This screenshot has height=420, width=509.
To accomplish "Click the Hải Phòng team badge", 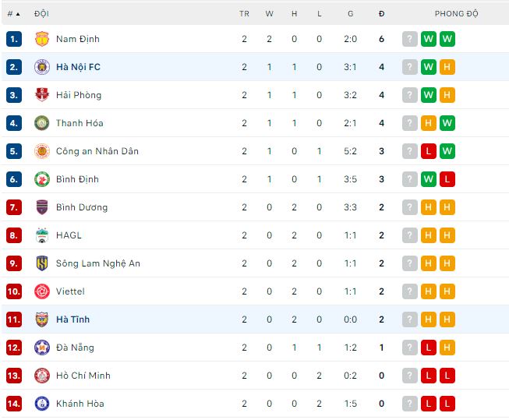I will (x=42, y=95).
